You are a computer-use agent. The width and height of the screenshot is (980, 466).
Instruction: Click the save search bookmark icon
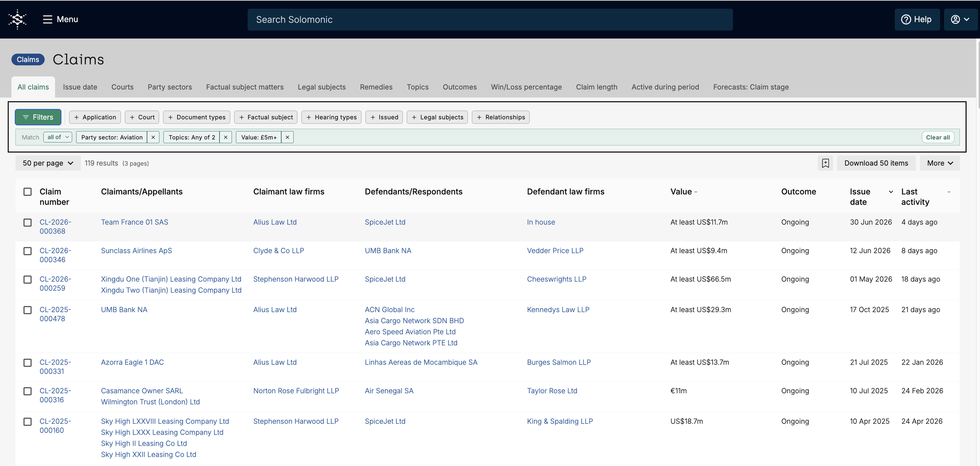[825, 163]
